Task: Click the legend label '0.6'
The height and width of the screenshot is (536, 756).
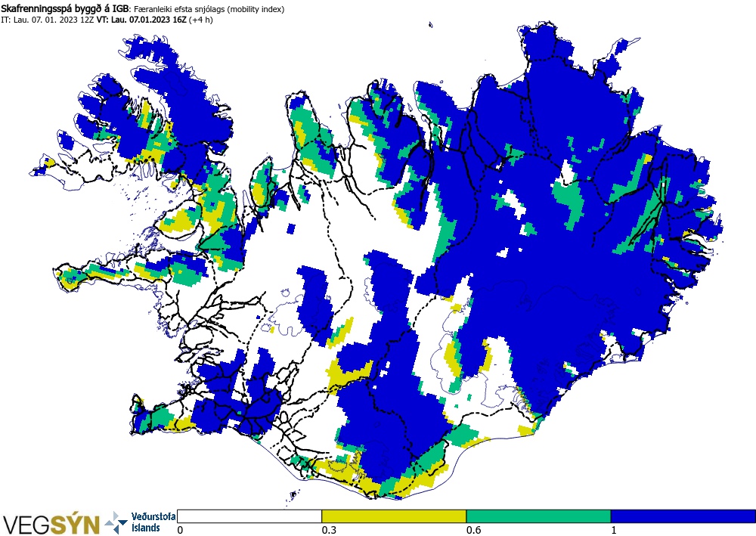Action: click(x=473, y=530)
